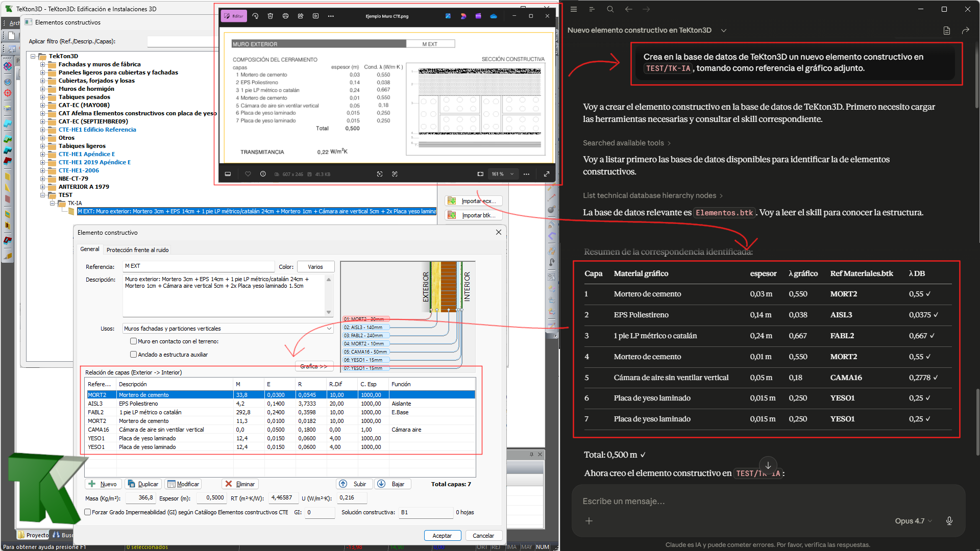The width and height of the screenshot is (980, 551).
Task: Click Eliminar to remove the layer
Action: pyautogui.click(x=240, y=484)
